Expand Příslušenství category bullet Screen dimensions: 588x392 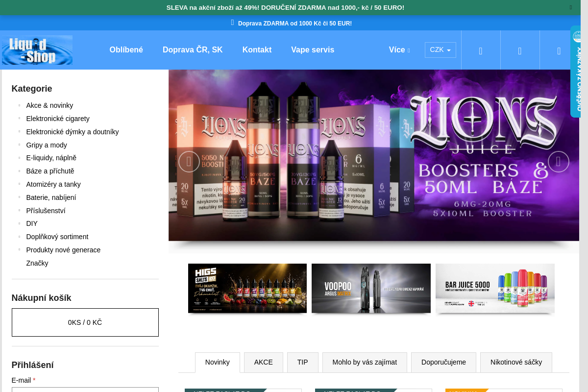(19, 211)
